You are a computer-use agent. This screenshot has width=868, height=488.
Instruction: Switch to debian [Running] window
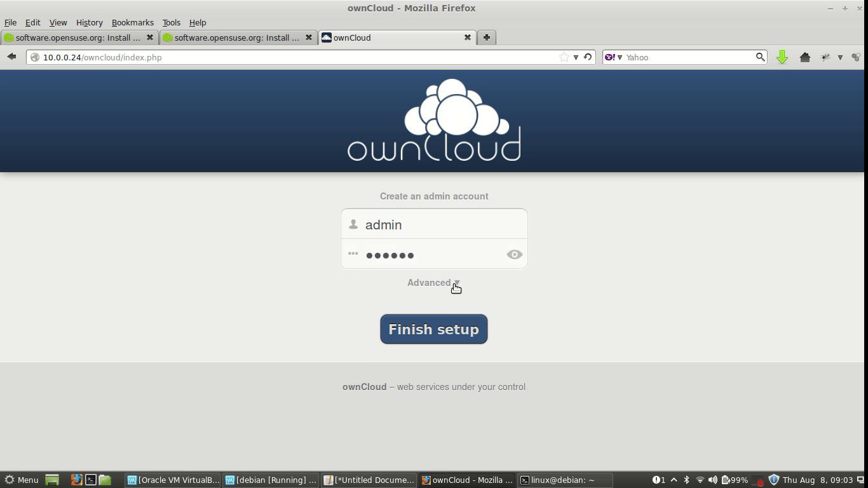click(x=271, y=480)
